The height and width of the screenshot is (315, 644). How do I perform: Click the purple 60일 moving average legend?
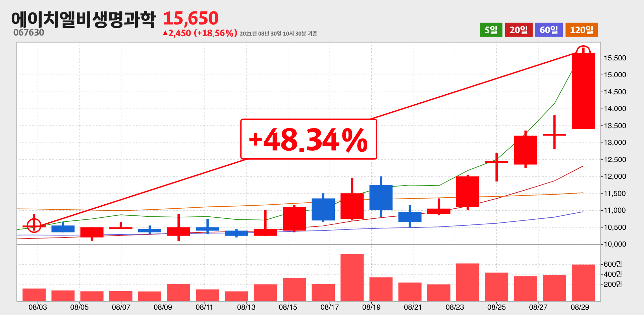(x=549, y=30)
